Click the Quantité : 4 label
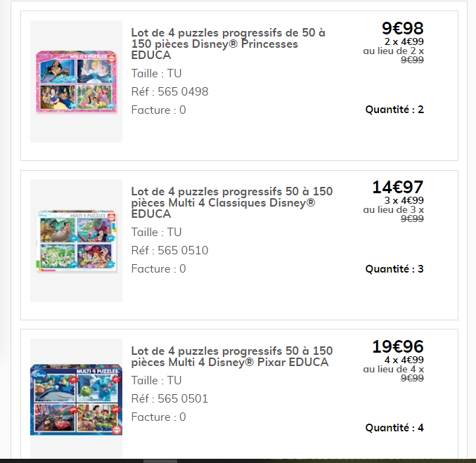This screenshot has height=463, width=476. (x=394, y=428)
